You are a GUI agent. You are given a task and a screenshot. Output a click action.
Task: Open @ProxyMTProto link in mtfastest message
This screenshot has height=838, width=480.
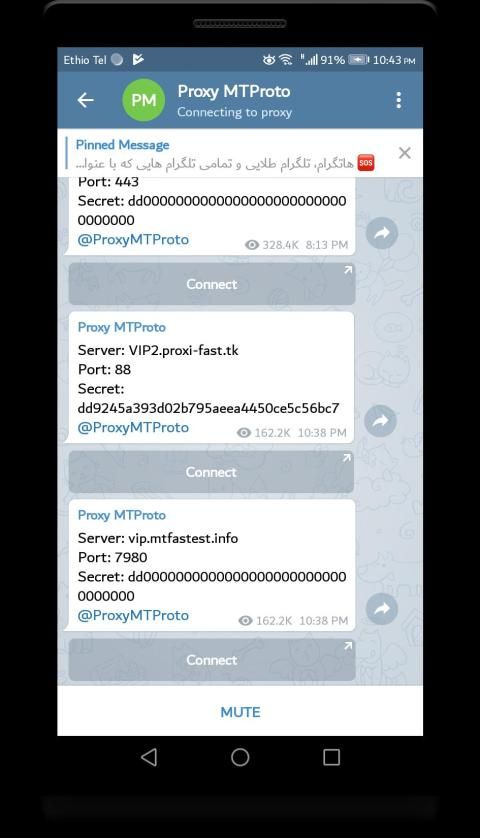(x=133, y=616)
